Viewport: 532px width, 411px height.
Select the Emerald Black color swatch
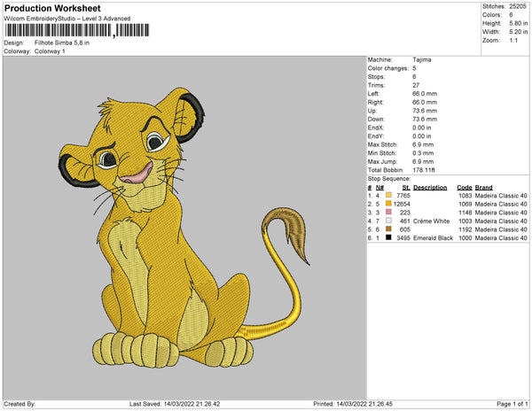point(388,237)
